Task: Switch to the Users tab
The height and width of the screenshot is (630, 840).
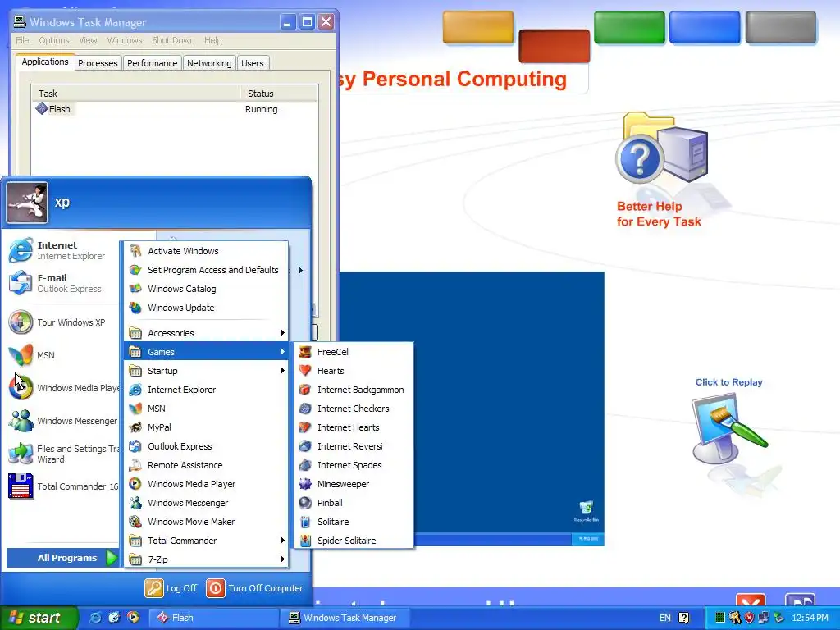Action: click(253, 63)
